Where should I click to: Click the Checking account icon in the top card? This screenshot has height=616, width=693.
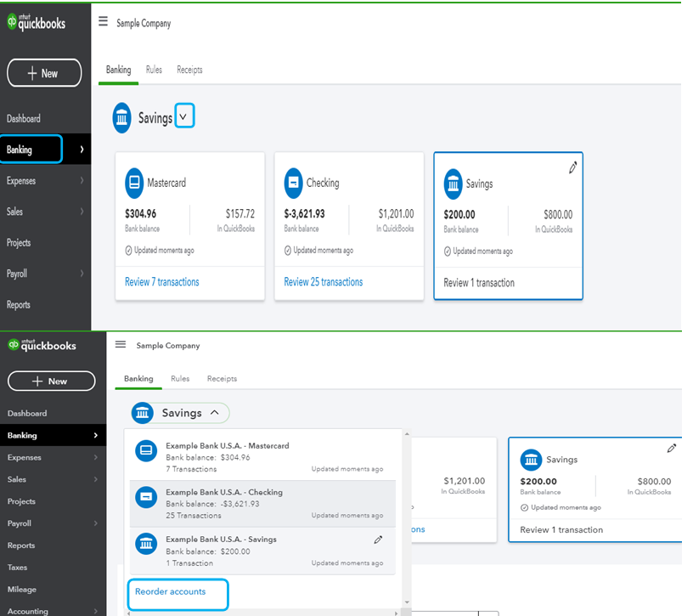[294, 183]
